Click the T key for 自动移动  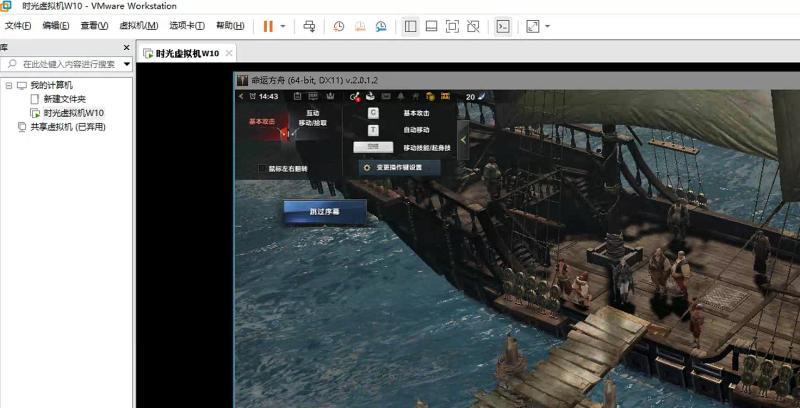[x=373, y=131]
